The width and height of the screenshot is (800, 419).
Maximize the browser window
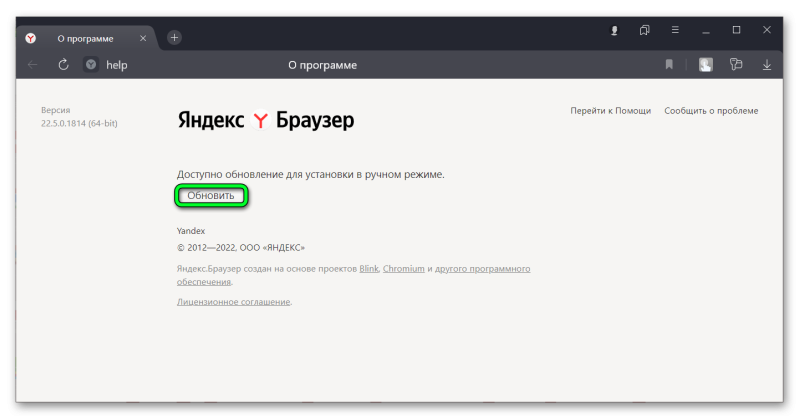pos(736,30)
